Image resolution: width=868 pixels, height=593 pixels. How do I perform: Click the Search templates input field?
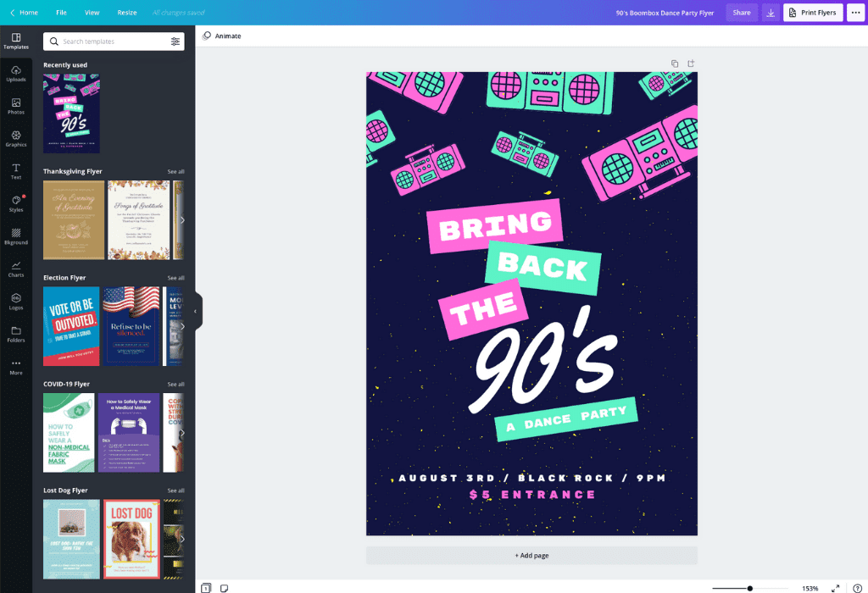[114, 42]
